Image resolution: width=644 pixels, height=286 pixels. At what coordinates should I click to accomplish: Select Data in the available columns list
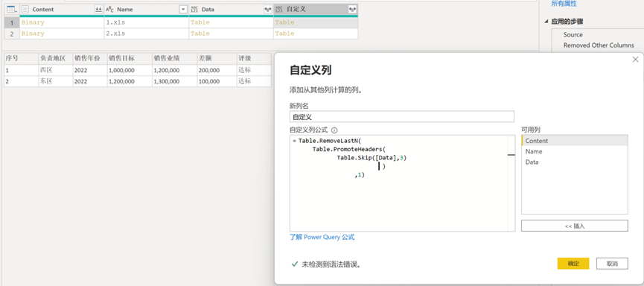point(574,162)
